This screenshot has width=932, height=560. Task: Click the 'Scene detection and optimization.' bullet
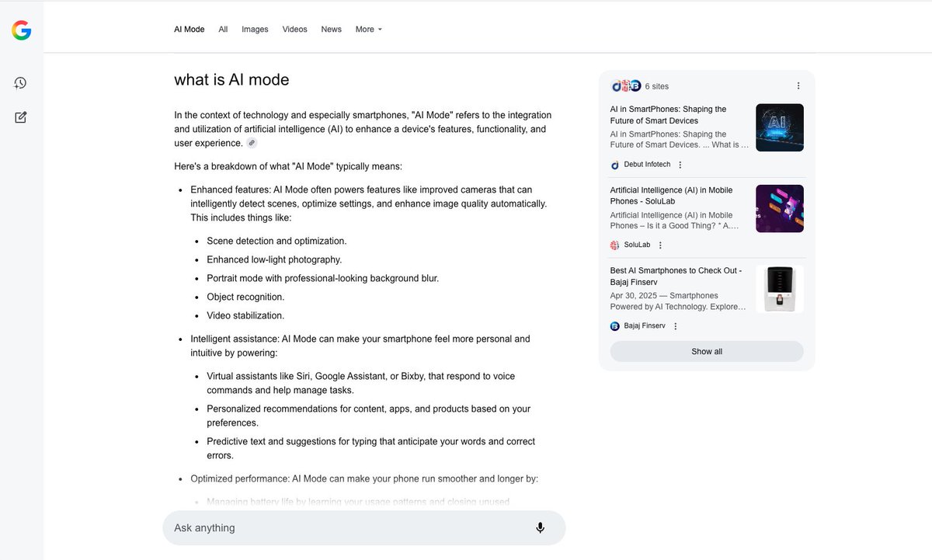click(x=276, y=241)
